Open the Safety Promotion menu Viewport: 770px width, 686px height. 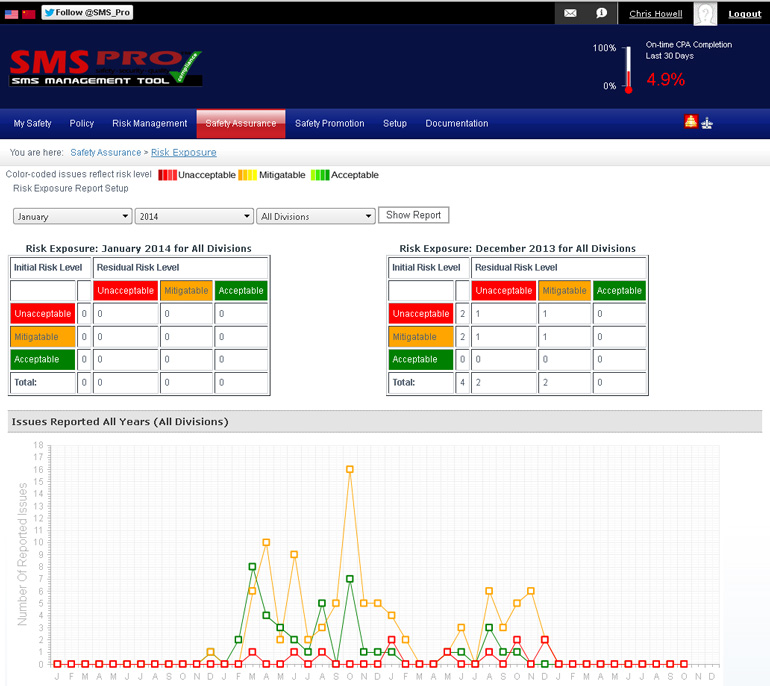coord(330,123)
